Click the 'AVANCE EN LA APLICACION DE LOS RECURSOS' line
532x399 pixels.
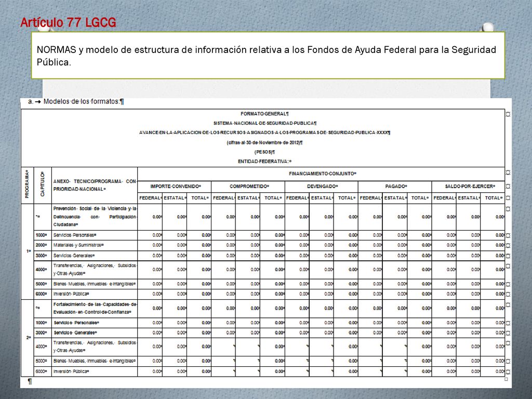(264, 132)
